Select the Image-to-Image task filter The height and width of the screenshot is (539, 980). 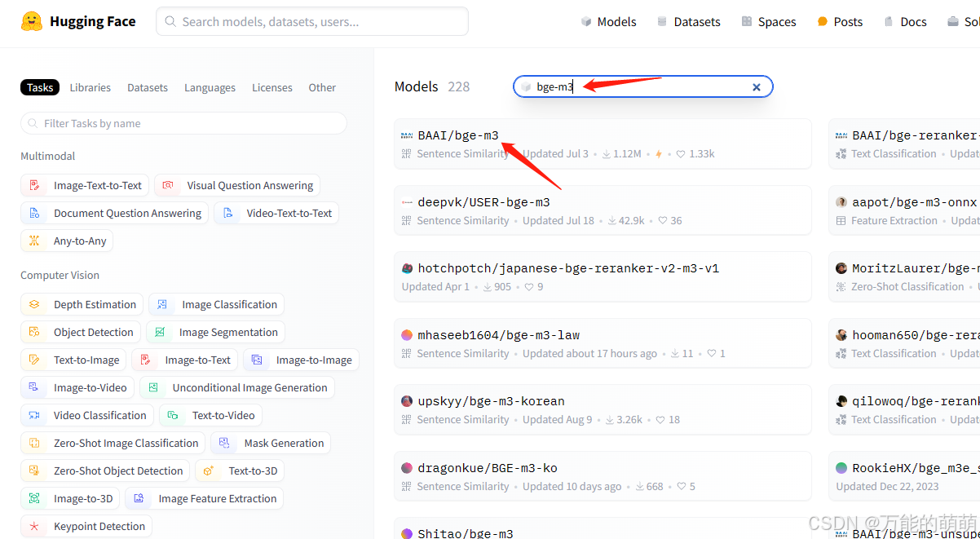(301, 360)
